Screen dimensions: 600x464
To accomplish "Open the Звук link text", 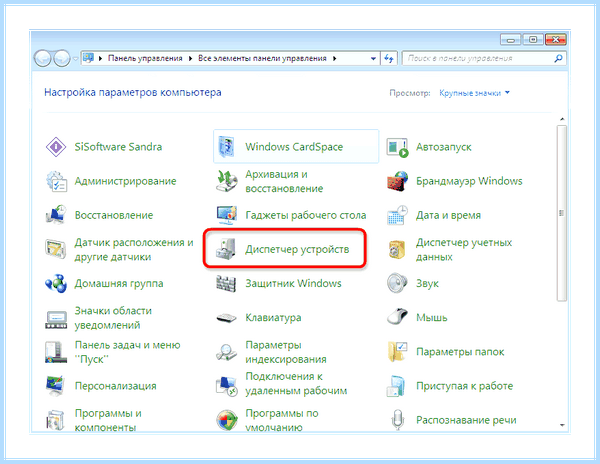I will [x=427, y=283].
